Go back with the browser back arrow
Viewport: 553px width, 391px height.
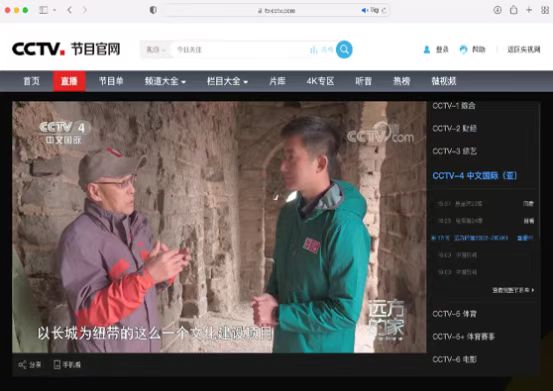69,10
